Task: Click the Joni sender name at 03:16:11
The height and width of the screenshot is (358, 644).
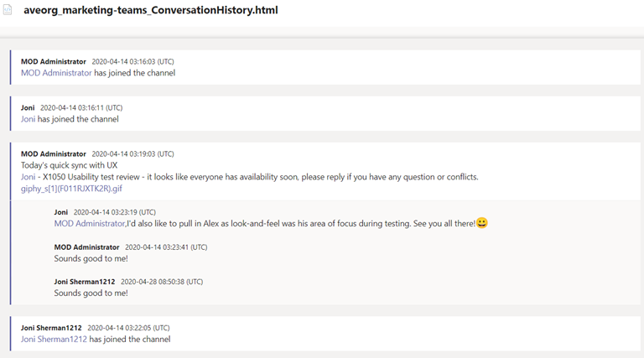Action: [x=28, y=107]
